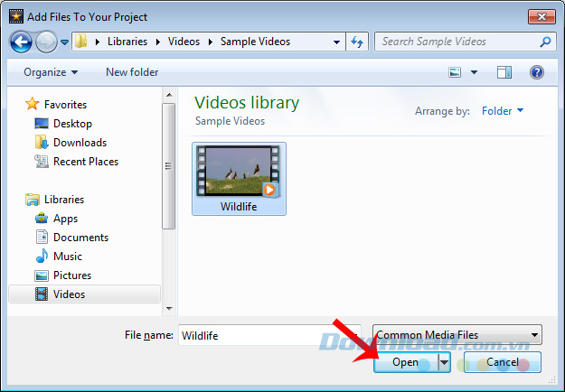Viewport: 565px width, 392px height.
Task: Open Common Media Files type dropdown
Action: point(457,335)
